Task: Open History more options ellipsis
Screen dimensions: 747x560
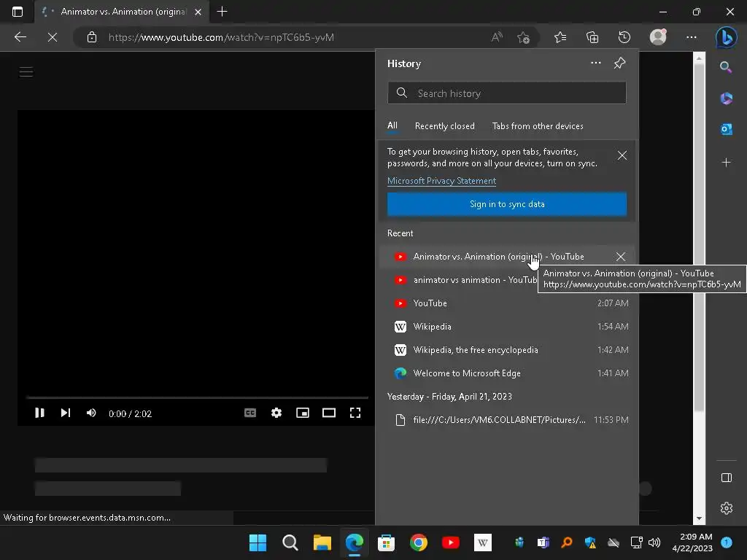Action: [595, 63]
